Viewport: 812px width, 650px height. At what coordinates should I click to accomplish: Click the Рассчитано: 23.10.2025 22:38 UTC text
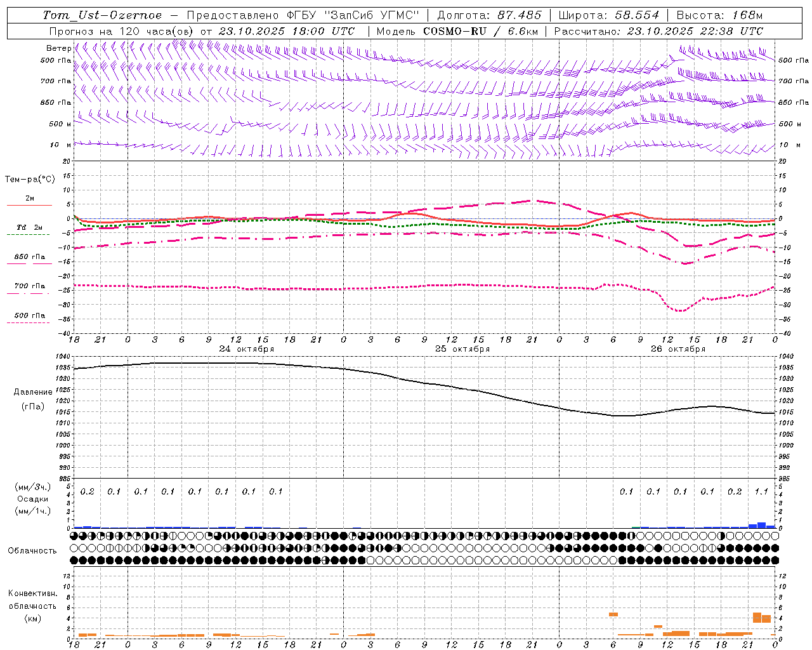(658, 31)
